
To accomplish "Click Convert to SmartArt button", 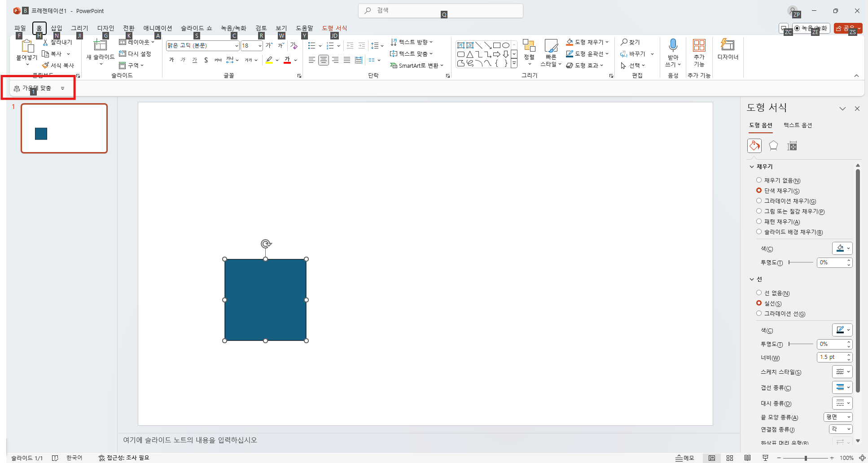I will 417,66.
